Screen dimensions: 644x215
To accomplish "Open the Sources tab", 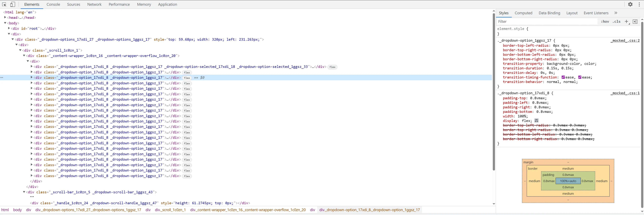I will coord(73,4).
